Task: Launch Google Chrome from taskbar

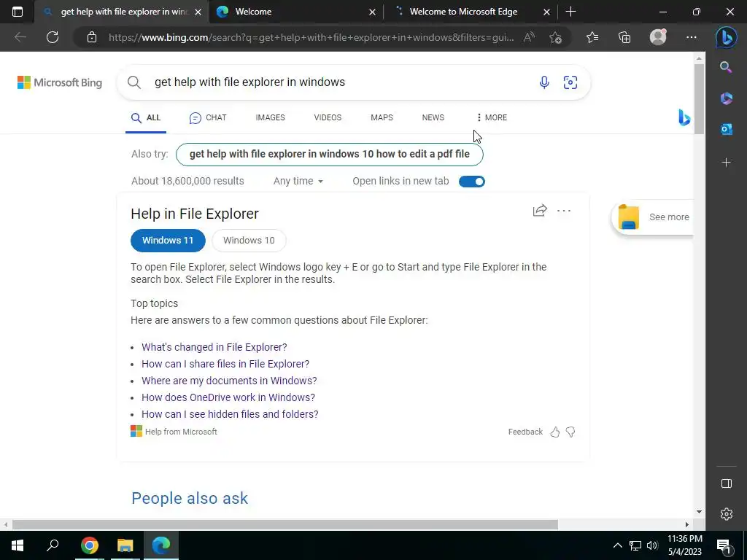Action: [89, 545]
